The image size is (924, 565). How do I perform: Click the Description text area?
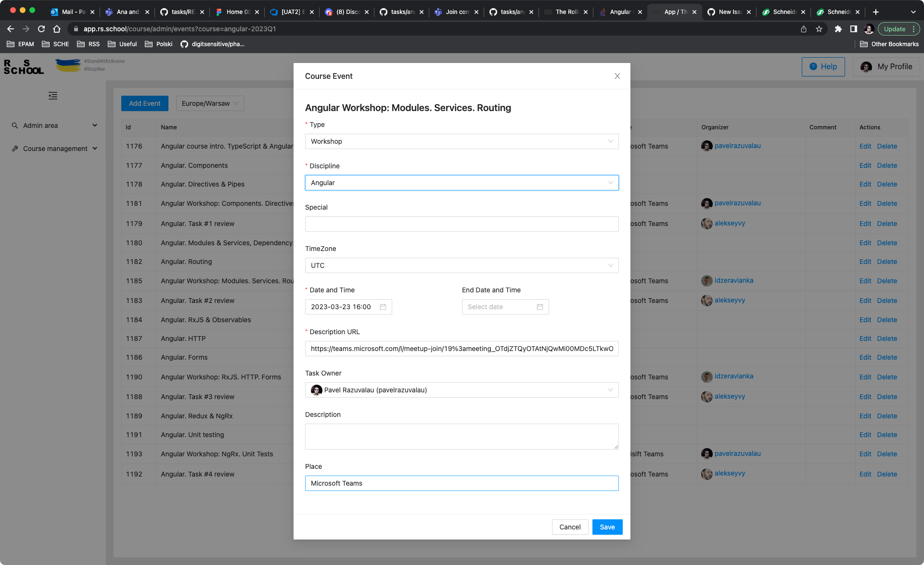pos(462,437)
